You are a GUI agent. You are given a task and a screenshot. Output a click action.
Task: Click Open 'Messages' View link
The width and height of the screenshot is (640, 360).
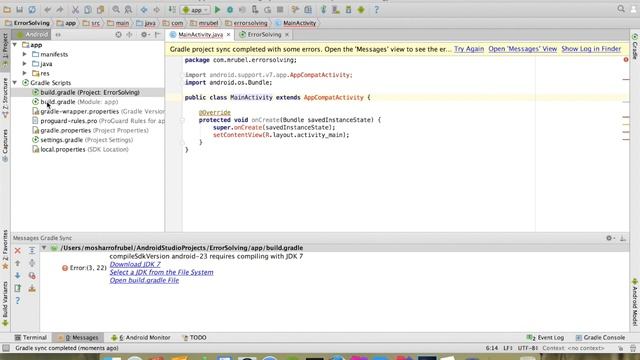pyautogui.click(x=522, y=49)
